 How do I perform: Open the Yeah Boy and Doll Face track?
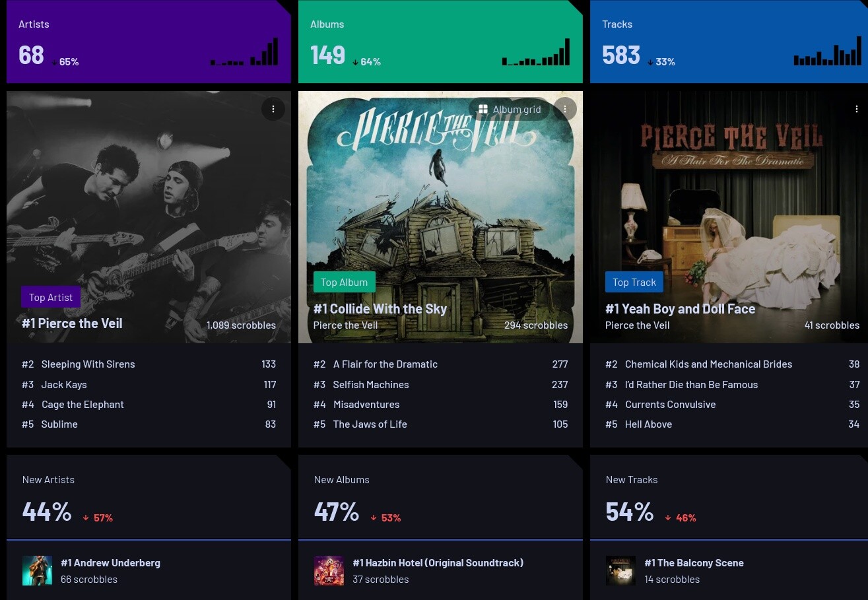[680, 309]
